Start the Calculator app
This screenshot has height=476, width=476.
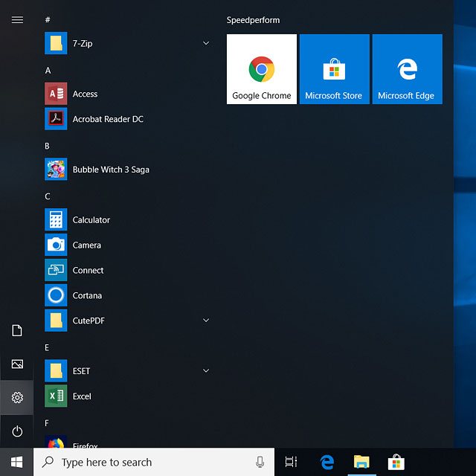[x=91, y=220]
